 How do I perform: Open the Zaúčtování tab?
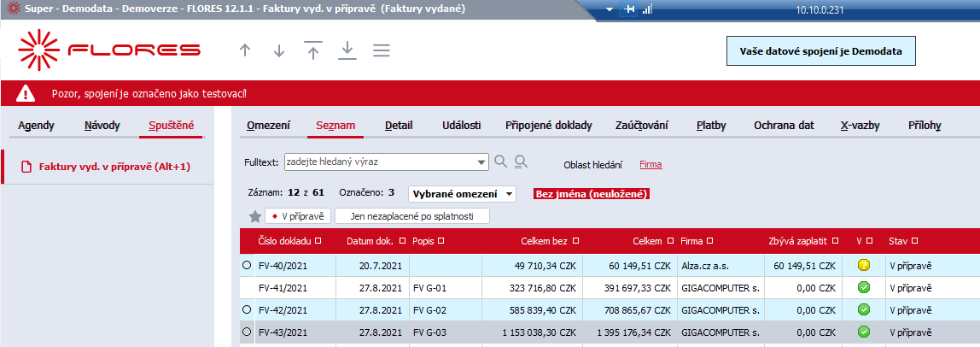pyautogui.click(x=643, y=125)
